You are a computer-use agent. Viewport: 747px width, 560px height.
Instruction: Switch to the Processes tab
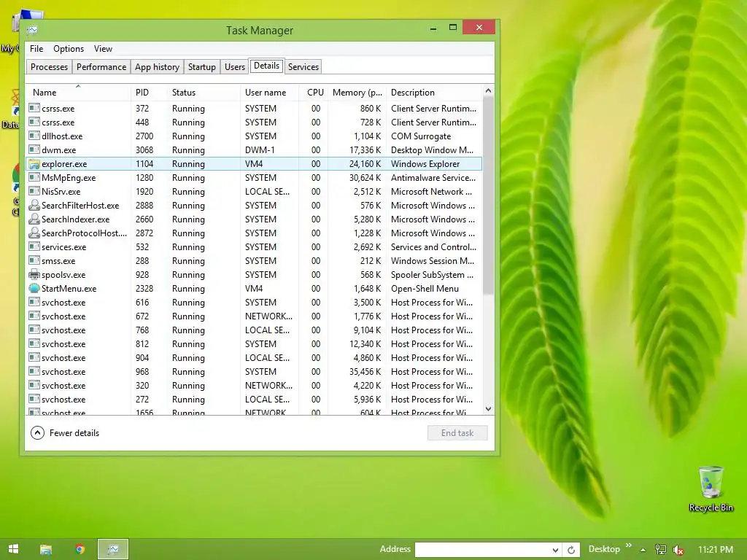coord(49,66)
